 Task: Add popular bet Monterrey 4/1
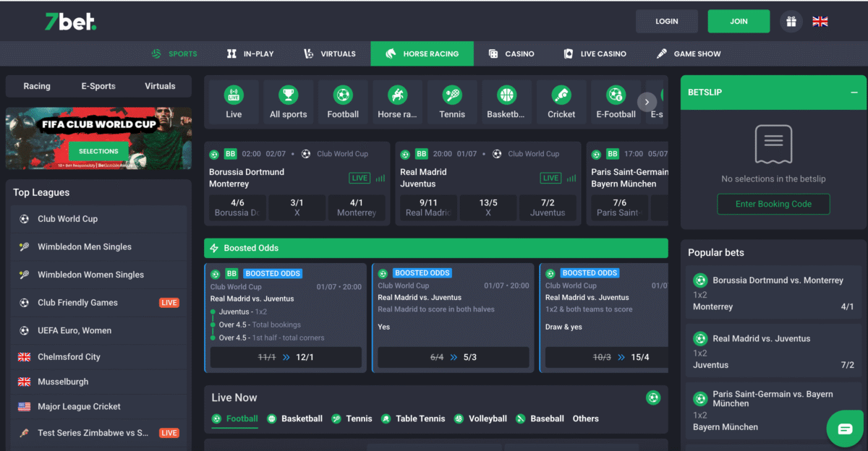(x=773, y=293)
